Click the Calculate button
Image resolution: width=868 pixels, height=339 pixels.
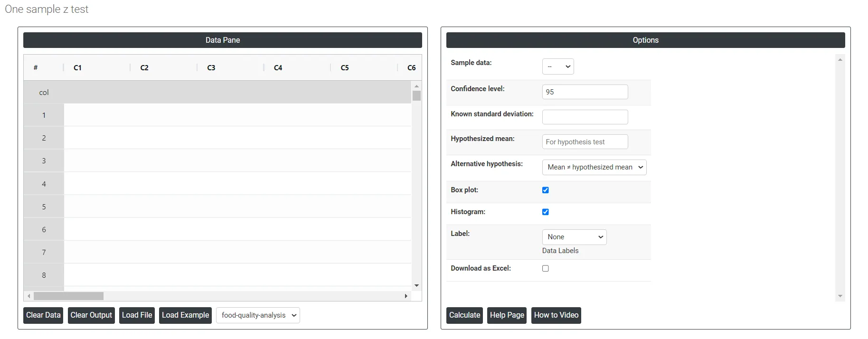coord(464,315)
